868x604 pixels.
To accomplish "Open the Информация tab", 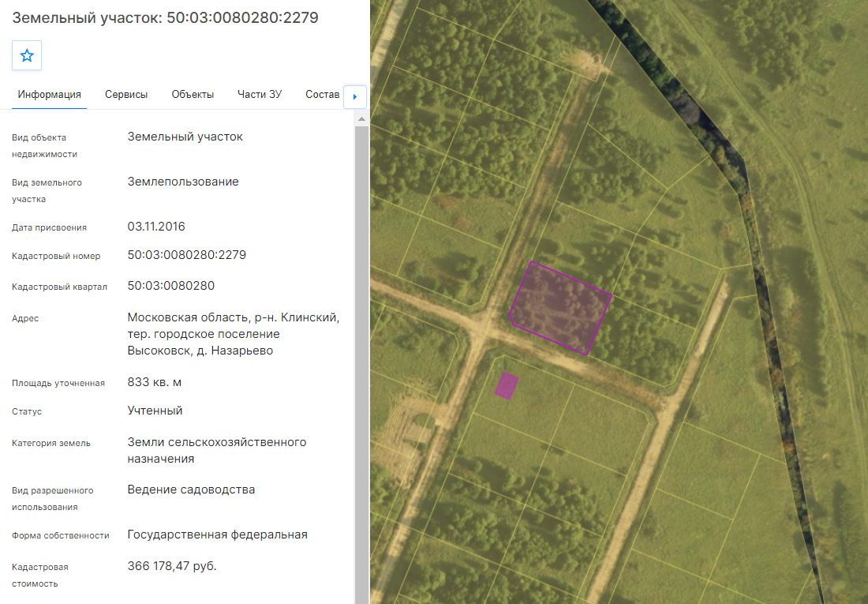I will pos(49,95).
